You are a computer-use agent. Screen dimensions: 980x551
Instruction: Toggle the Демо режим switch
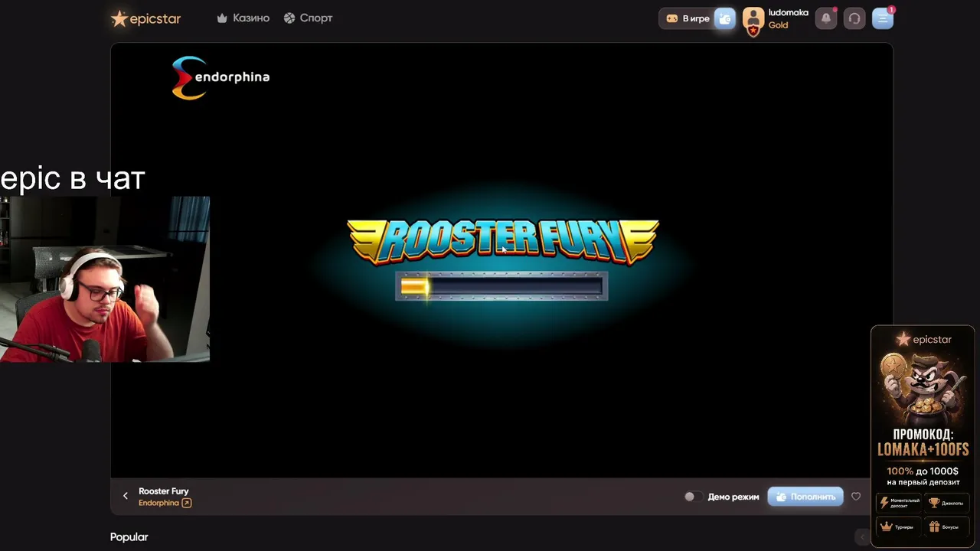coord(692,497)
